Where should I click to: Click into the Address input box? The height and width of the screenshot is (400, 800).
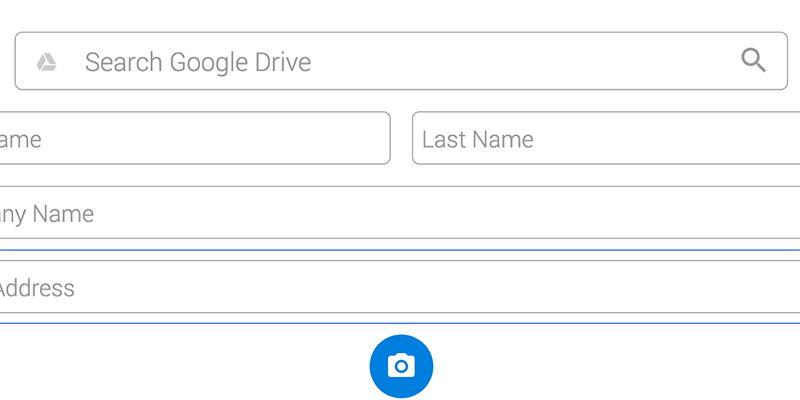pyautogui.click(x=400, y=287)
